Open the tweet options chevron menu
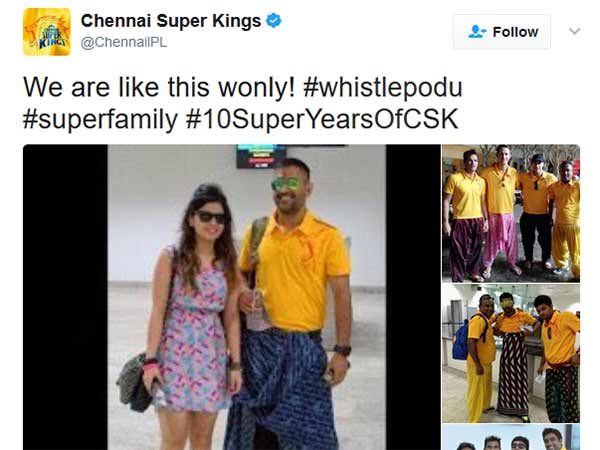This screenshot has height=450, width=600. [x=574, y=31]
